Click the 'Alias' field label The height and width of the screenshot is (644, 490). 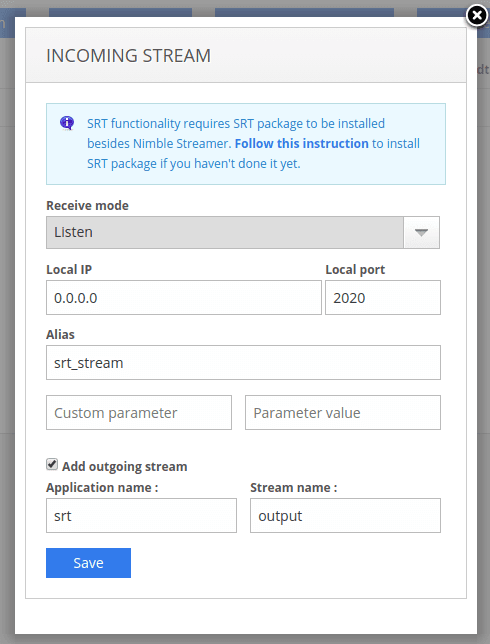60,334
